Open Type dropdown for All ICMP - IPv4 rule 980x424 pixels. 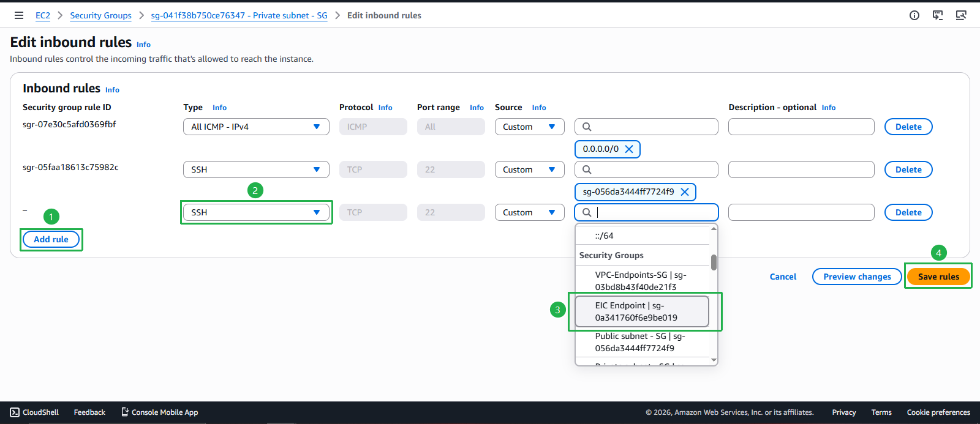click(256, 127)
